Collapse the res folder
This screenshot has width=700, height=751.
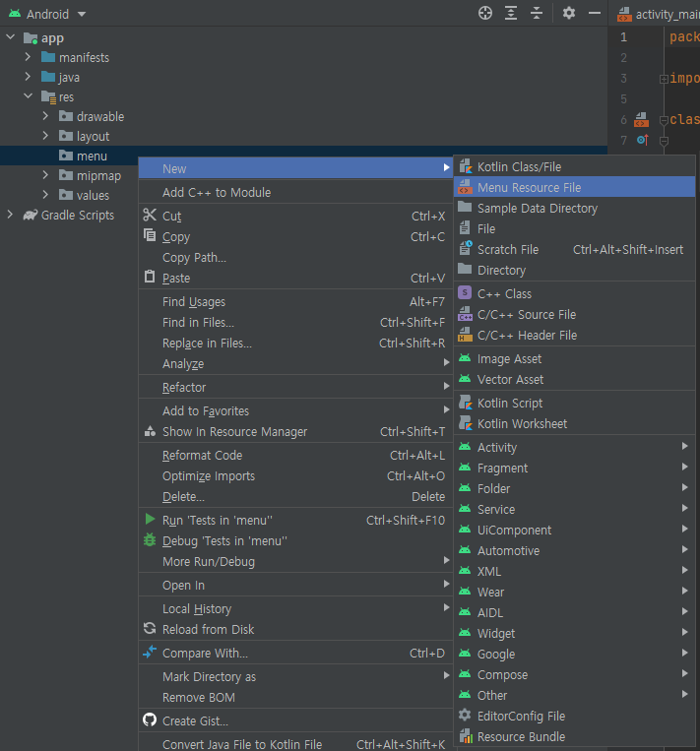coord(28,96)
